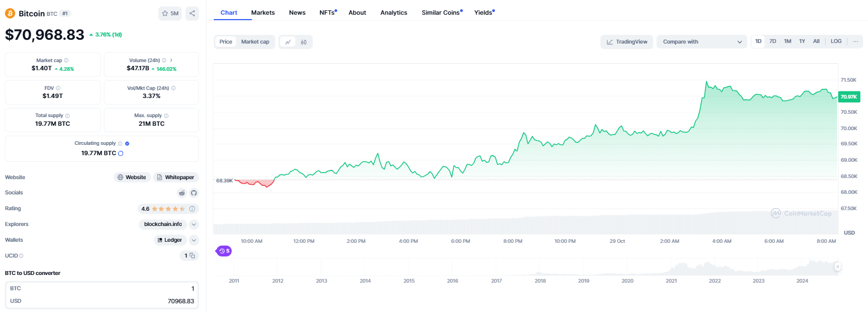This screenshot has width=868, height=312.
Task: Switch to the About tab
Action: [x=357, y=13]
